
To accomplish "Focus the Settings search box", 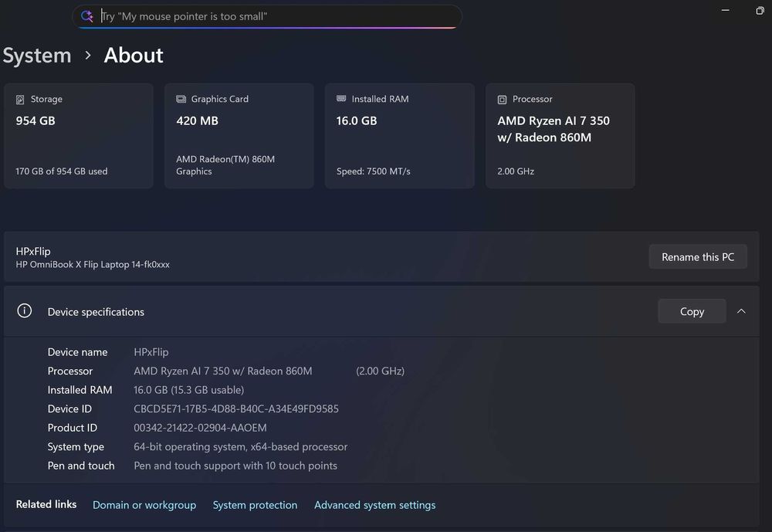I will point(267,16).
